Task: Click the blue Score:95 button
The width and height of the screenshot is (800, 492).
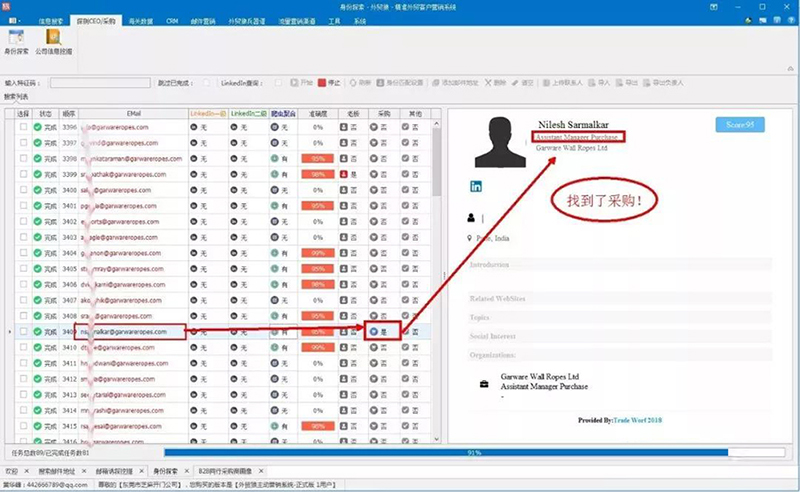Action: [x=740, y=125]
